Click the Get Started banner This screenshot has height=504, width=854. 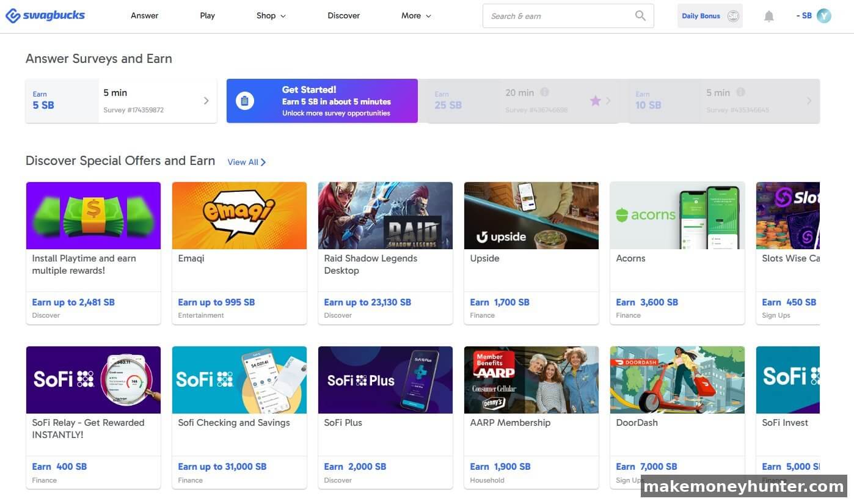(x=322, y=101)
